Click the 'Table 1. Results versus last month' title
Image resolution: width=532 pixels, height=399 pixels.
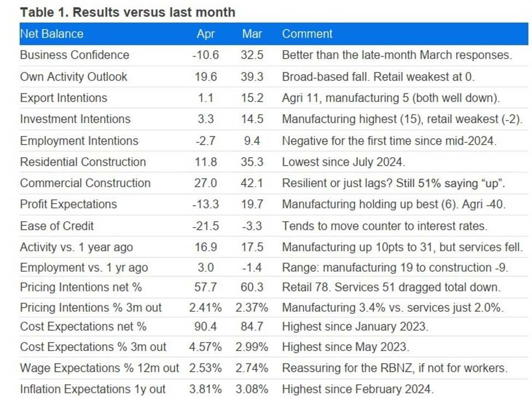click(128, 12)
